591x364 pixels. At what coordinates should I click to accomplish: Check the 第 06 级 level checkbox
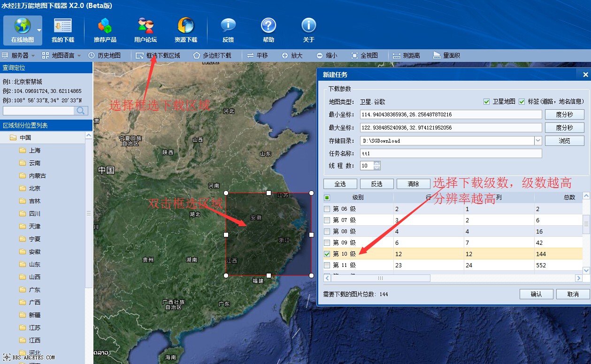327,209
